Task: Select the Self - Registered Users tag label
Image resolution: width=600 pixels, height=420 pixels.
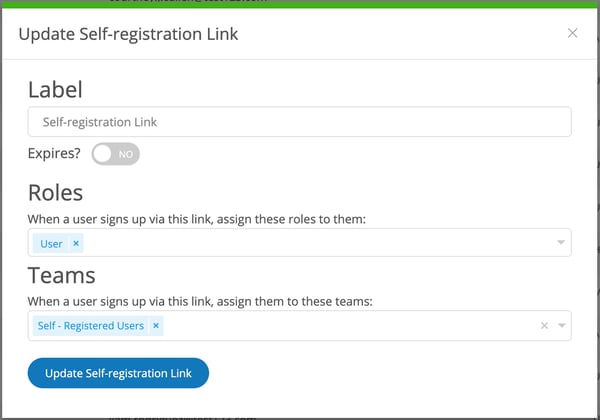Action: click(90, 326)
